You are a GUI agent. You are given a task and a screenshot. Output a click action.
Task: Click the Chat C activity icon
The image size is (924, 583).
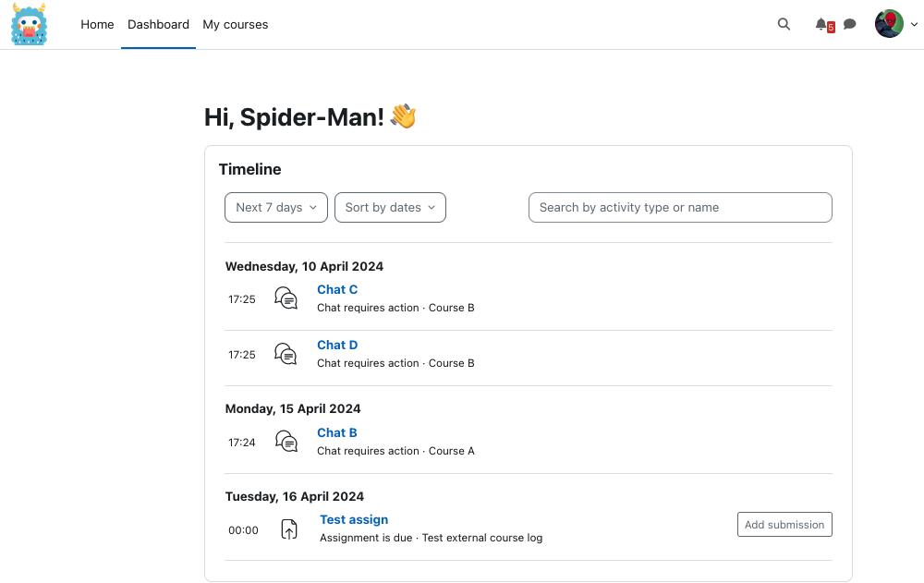(x=286, y=298)
